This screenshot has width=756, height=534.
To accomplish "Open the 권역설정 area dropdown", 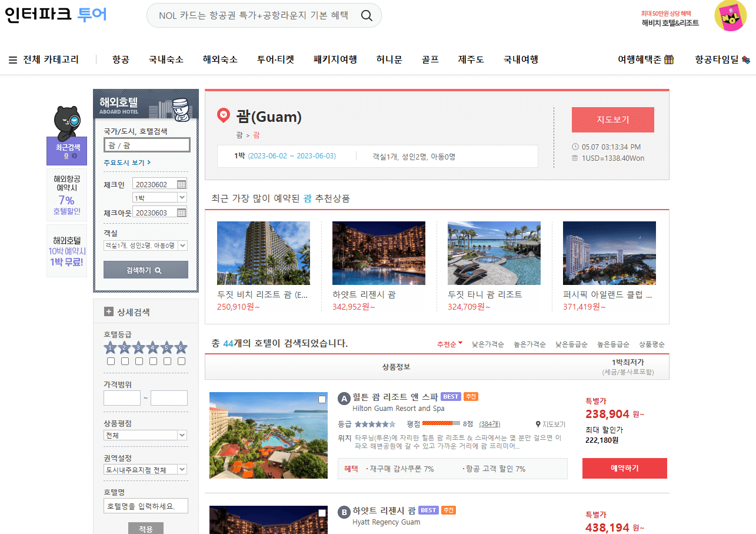I will coord(145,469).
